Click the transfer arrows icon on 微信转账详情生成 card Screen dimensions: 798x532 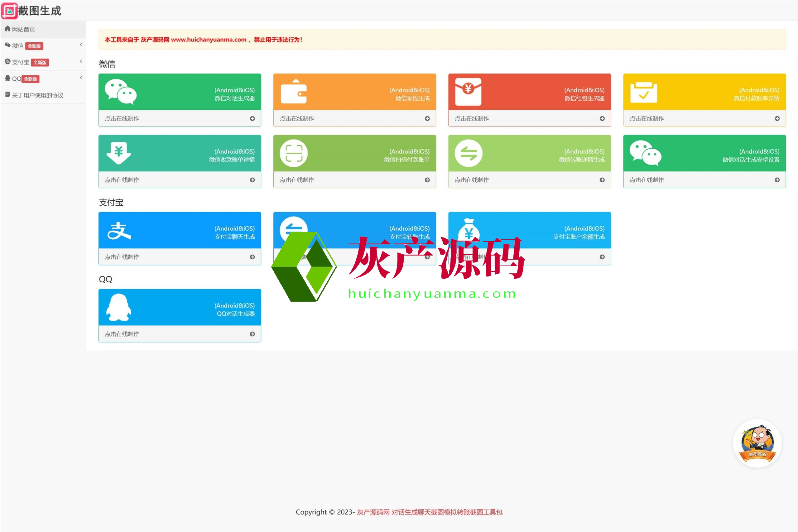coord(469,153)
